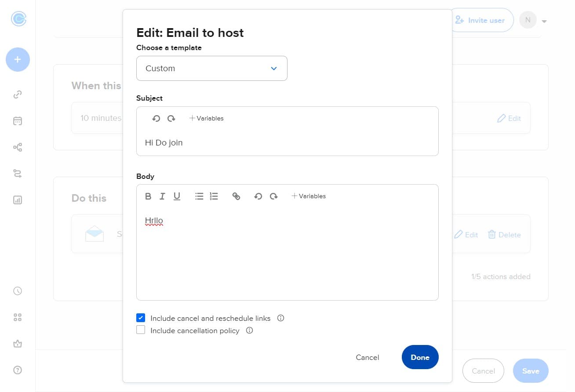The height and width of the screenshot is (392, 575).
Task: Show info about cancellation policy option
Action: (250, 330)
